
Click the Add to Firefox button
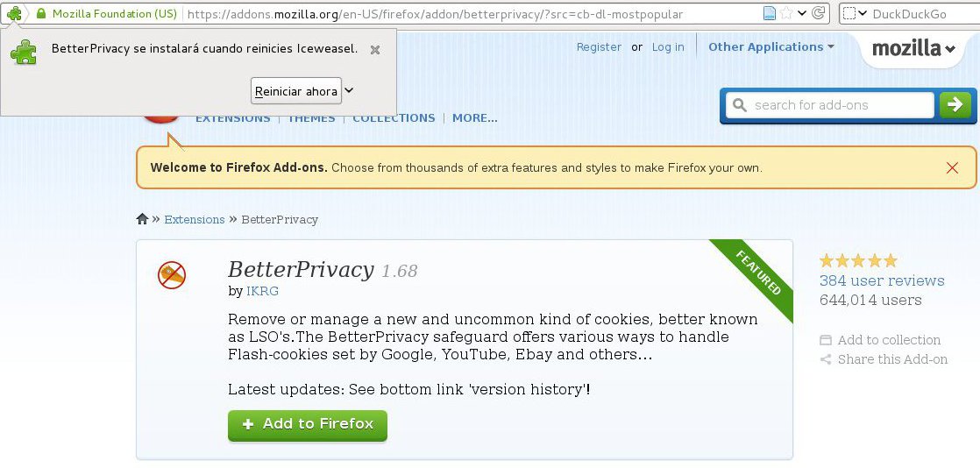point(308,424)
